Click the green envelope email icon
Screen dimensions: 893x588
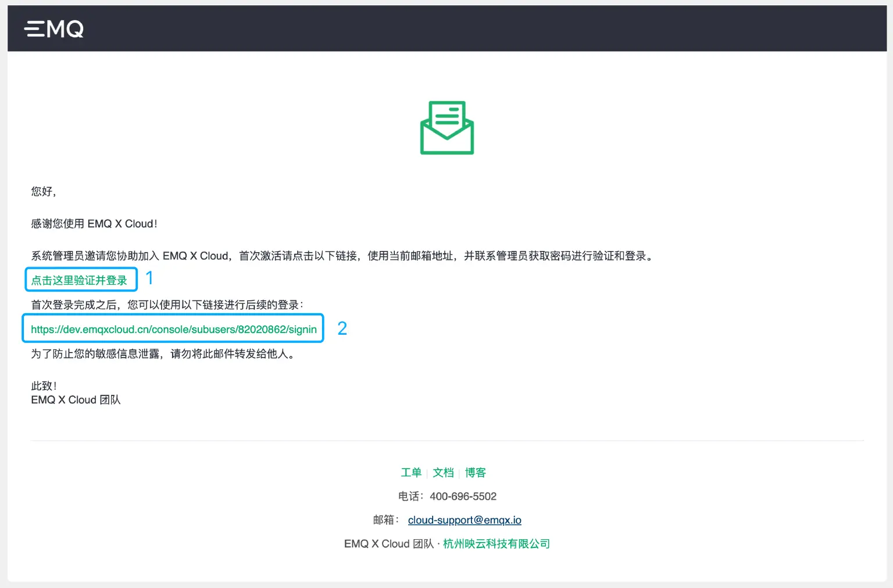point(446,128)
